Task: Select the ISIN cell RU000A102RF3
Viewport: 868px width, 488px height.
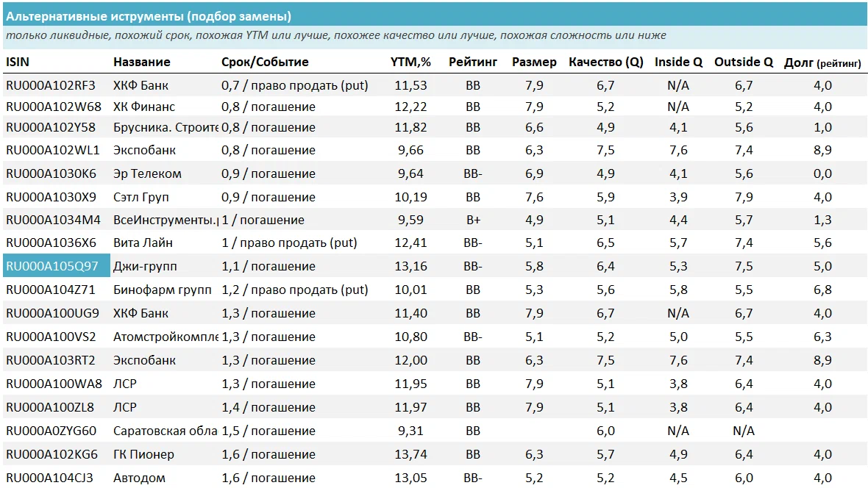Action: (51, 86)
